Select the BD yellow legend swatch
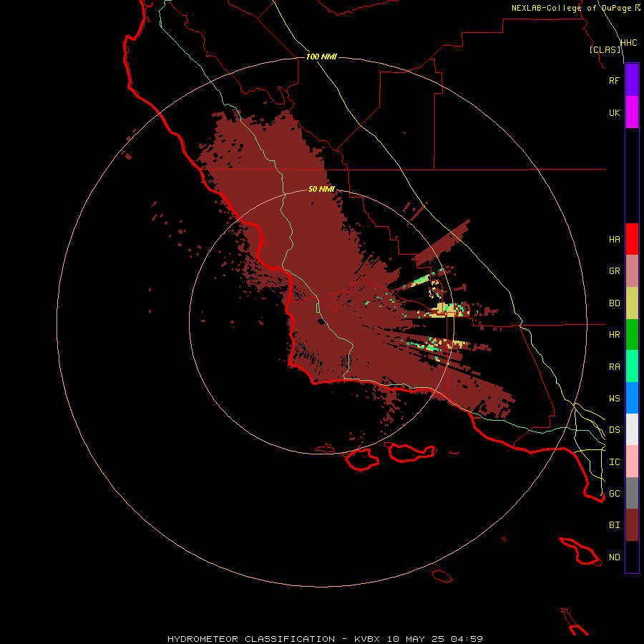 (x=632, y=303)
